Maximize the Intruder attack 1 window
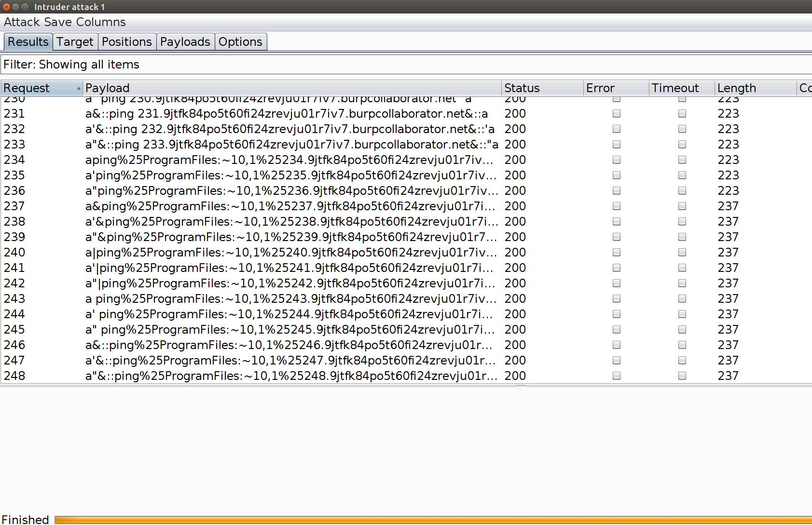The width and height of the screenshot is (812, 525). pos(25,7)
